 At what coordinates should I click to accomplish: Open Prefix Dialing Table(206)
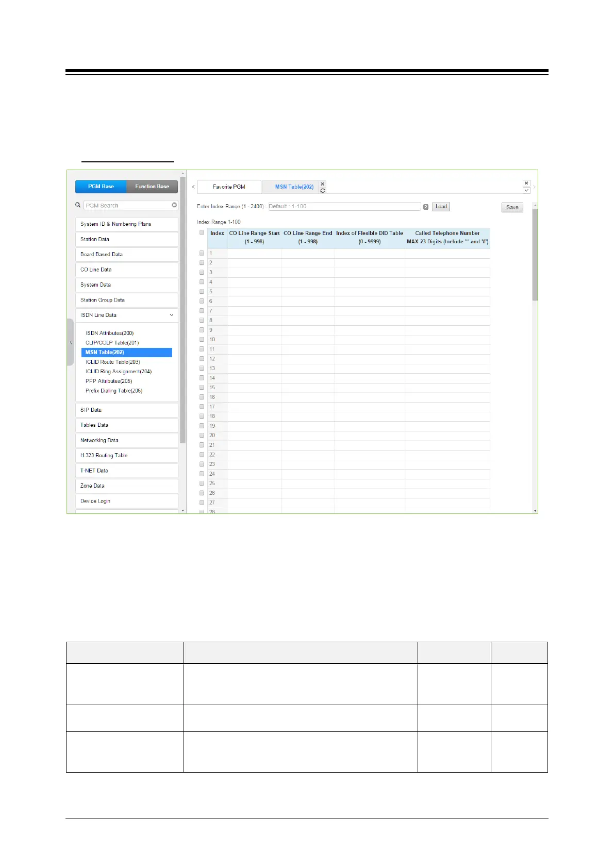point(114,391)
